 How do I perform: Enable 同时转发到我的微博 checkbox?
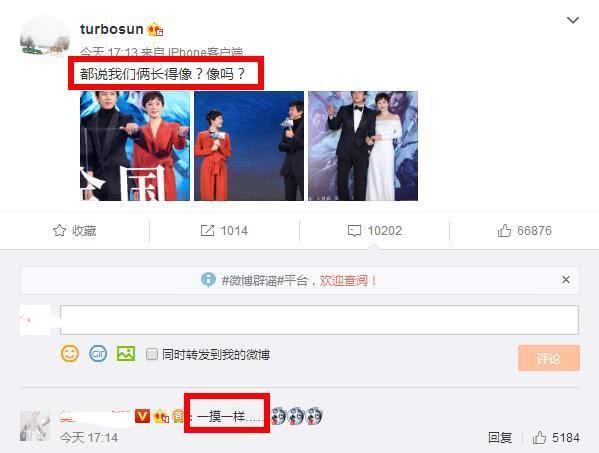tap(152, 354)
